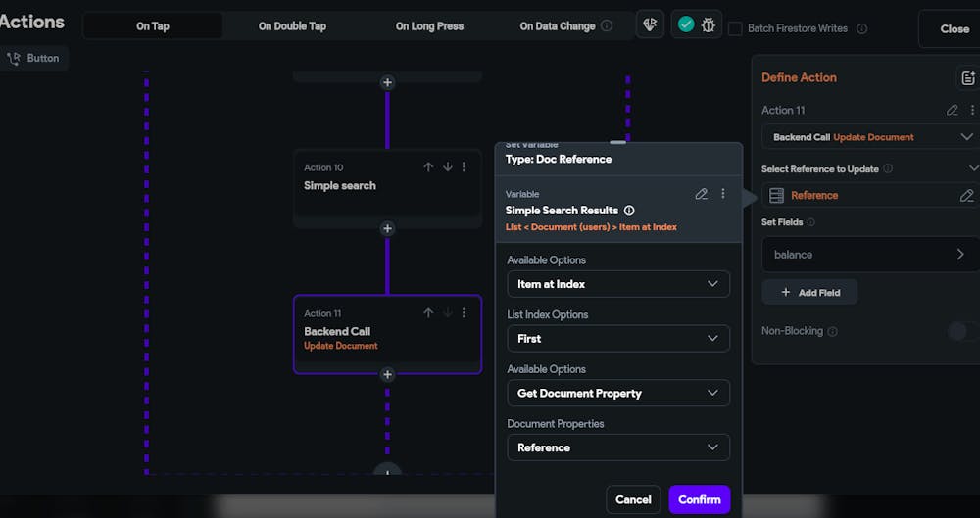Toggle the Non-Blocking switch
This screenshot has height=518, width=980.
click(961, 331)
